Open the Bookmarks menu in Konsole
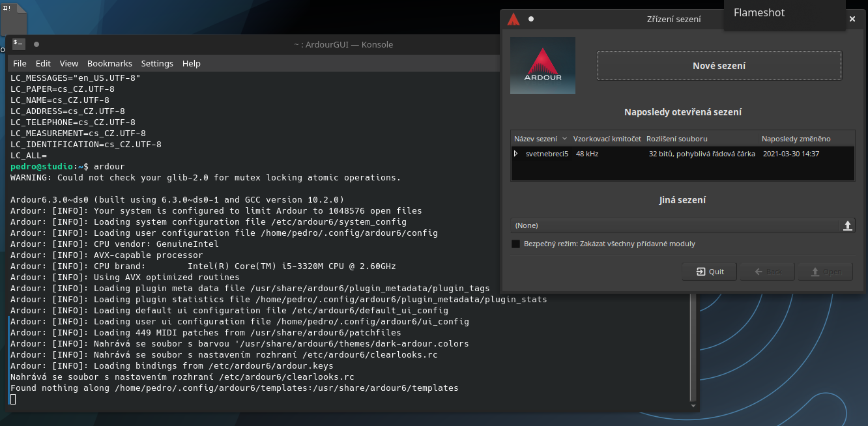868x426 pixels. [x=109, y=63]
